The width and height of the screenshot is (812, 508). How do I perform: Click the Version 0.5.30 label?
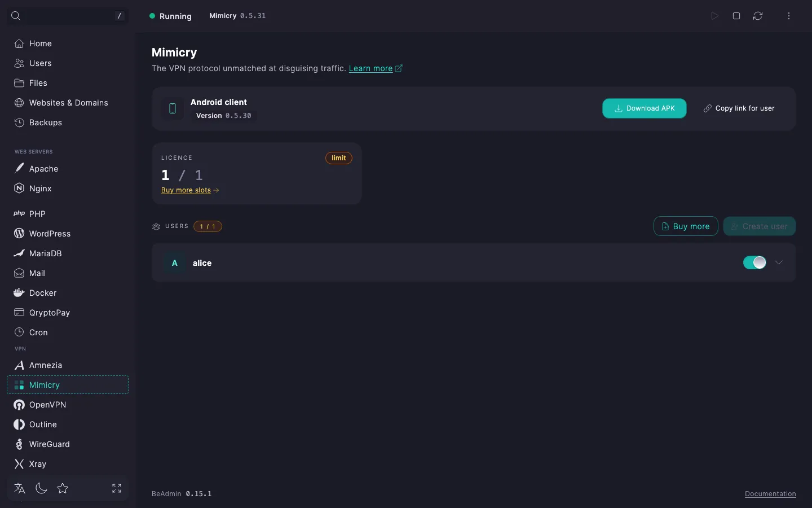[224, 116]
